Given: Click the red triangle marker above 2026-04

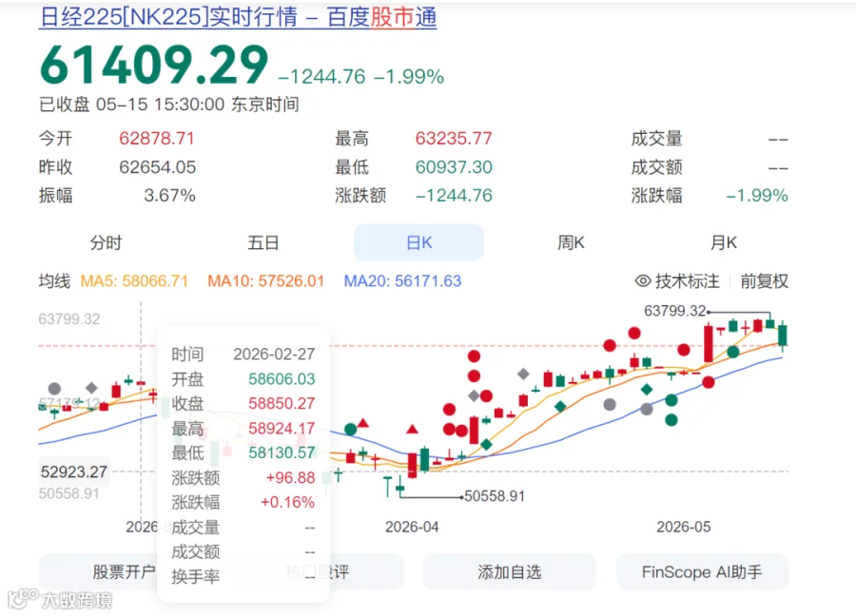Looking at the screenshot, I should pyautogui.click(x=412, y=430).
